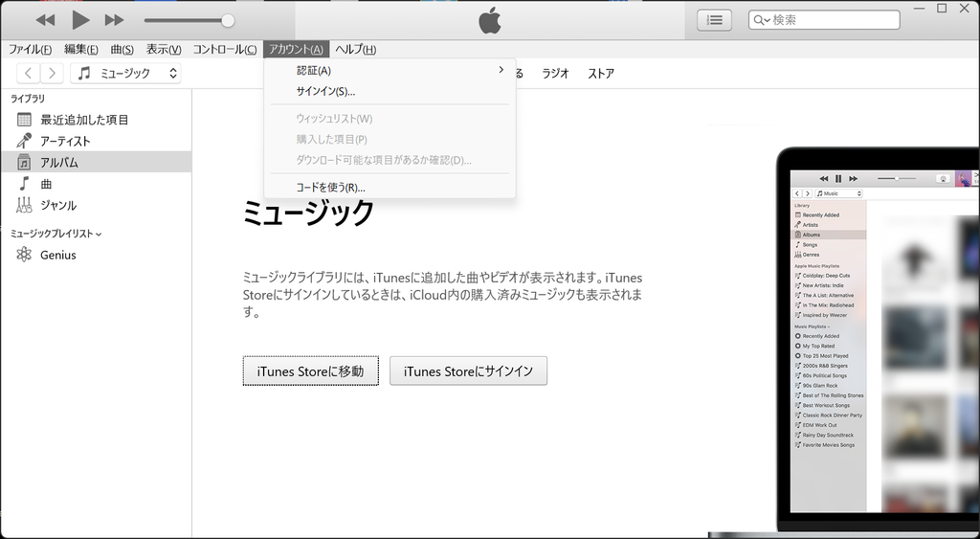Open the 表示(V) menu
980x539 pixels.
coord(164,50)
